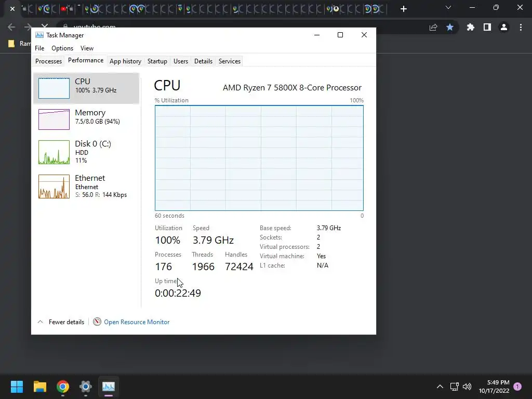The width and height of the screenshot is (532, 399).
Task: Click the AMD Ryzen 7 5800X processor name
Action: click(x=292, y=87)
